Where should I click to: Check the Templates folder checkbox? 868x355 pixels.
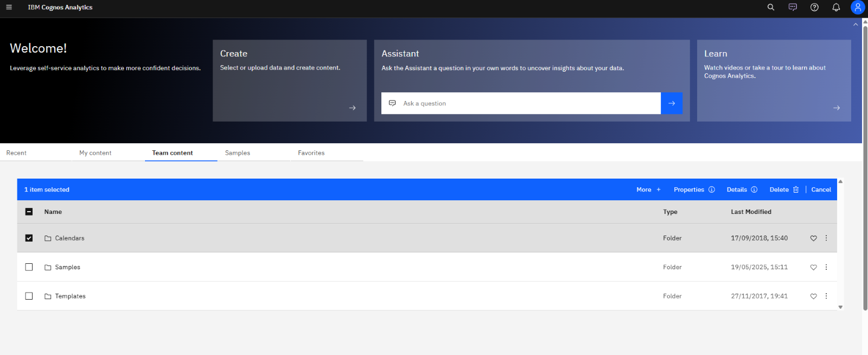(29, 296)
